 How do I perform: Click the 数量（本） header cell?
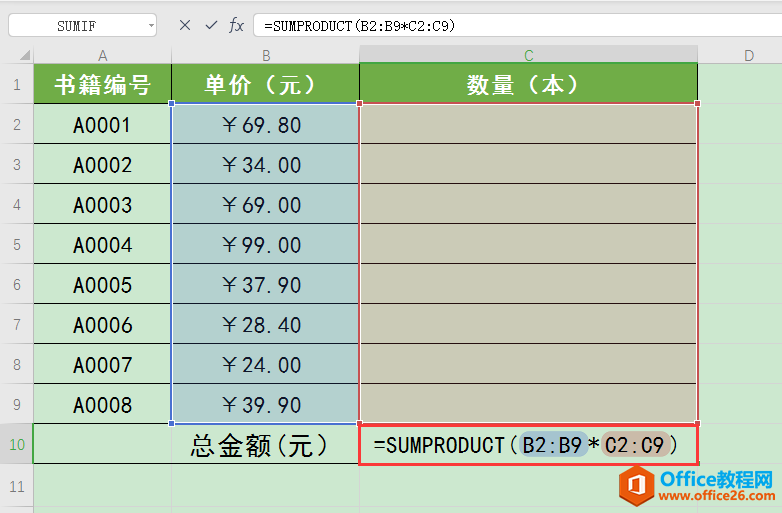point(529,84)
